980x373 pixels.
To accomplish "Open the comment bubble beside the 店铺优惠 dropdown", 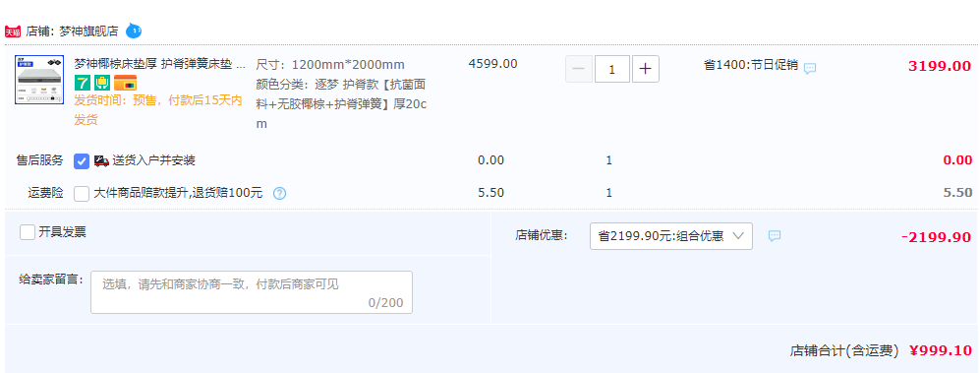I will pos(775,236).
